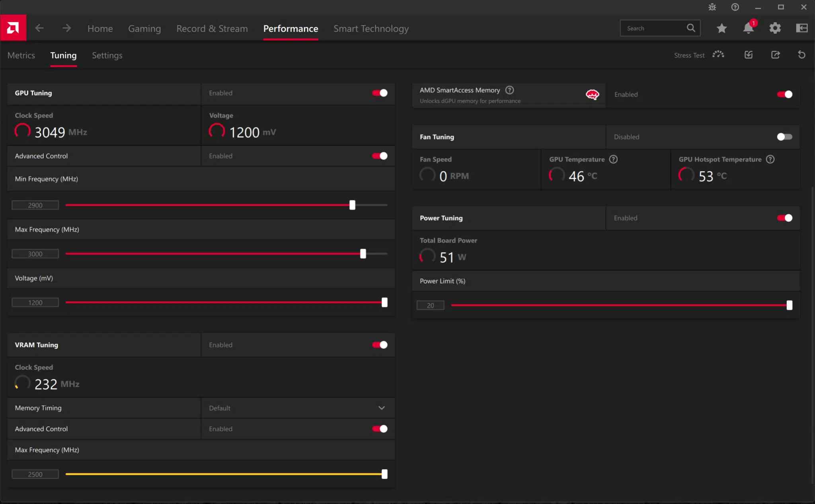Toggle VRAM Advanced Control switch
Screen dimensions: 815x504
[380, 429]
